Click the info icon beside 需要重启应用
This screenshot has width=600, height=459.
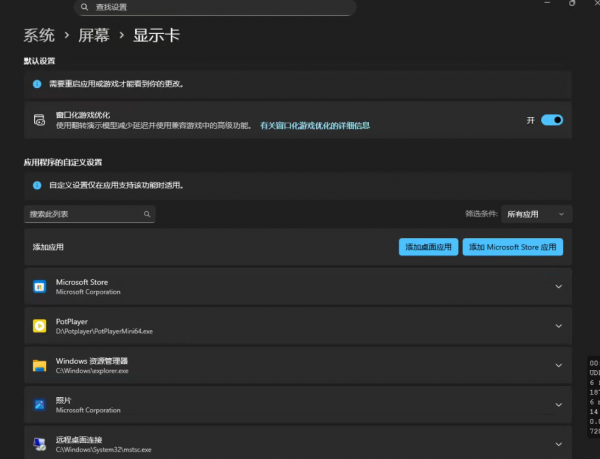pyautogui.click(x=37, y=84)
